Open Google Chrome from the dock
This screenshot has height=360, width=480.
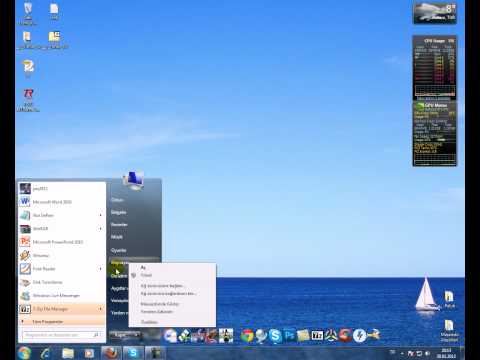(247, 336)
